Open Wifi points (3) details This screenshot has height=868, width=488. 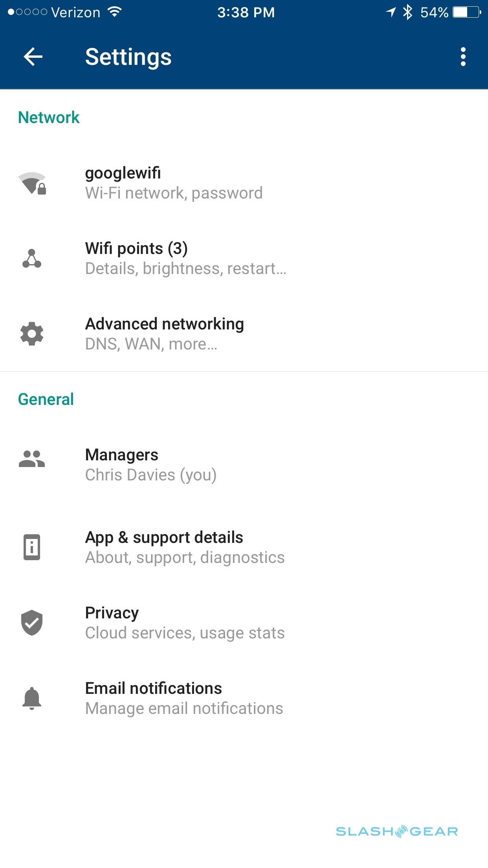click(x=185, y=259)
